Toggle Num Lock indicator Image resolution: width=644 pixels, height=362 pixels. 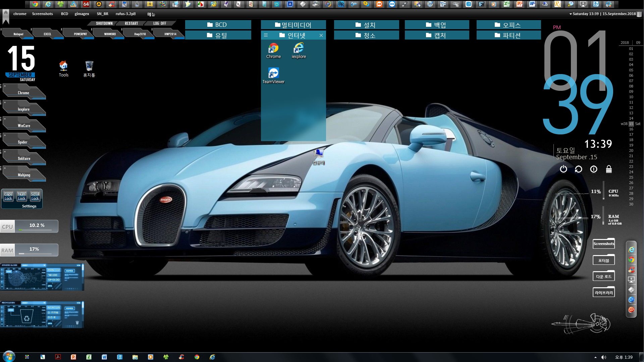(x=22, y=196)
